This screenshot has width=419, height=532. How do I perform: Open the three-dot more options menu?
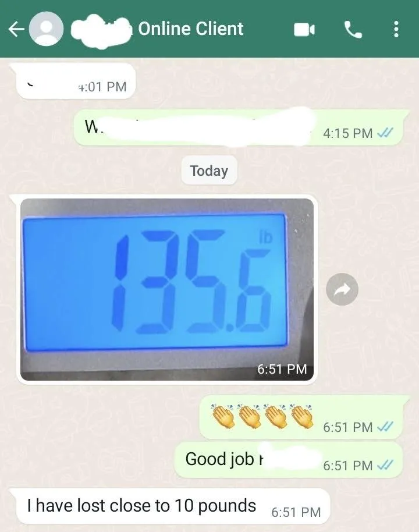396,29
